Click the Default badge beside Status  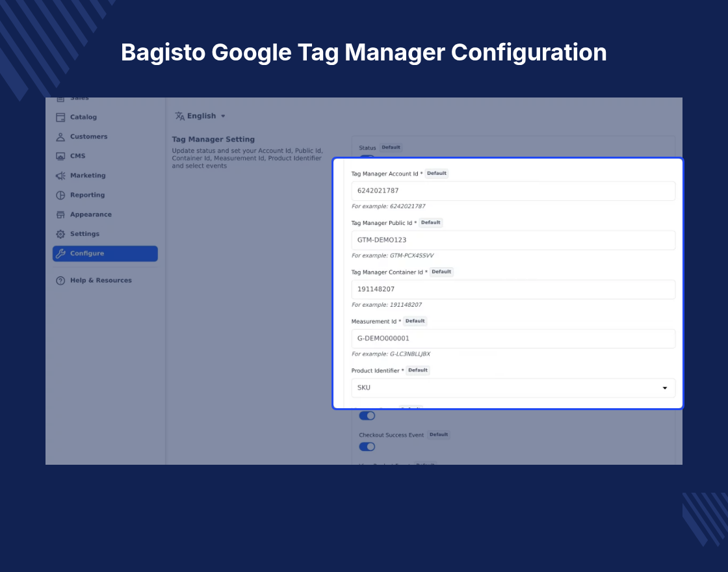pyautogui.click(x=391, y=148)
